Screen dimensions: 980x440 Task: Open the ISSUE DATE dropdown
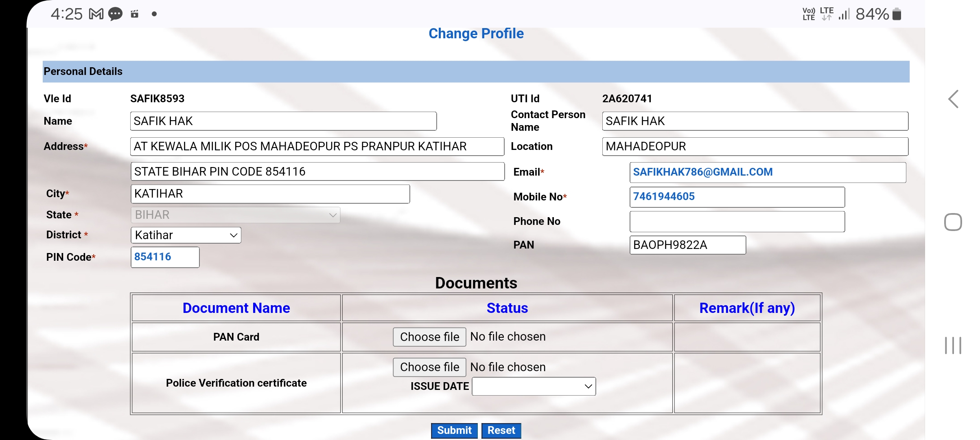click(x=534, y=386)
